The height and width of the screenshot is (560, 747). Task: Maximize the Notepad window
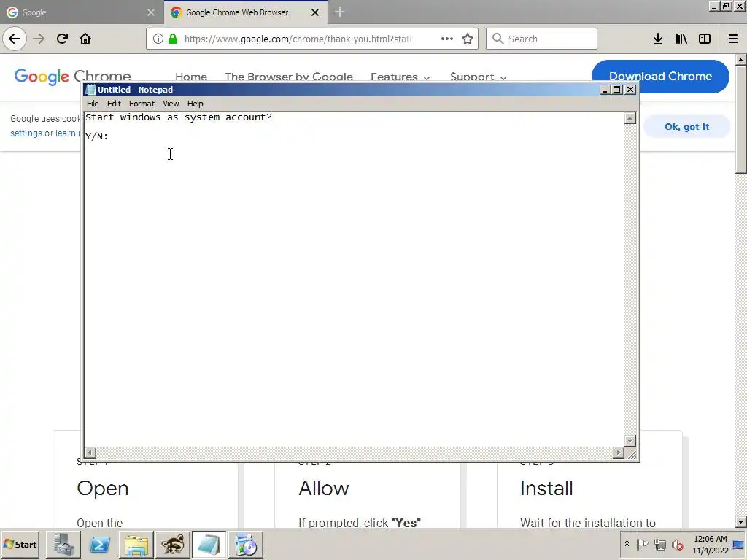617,90
